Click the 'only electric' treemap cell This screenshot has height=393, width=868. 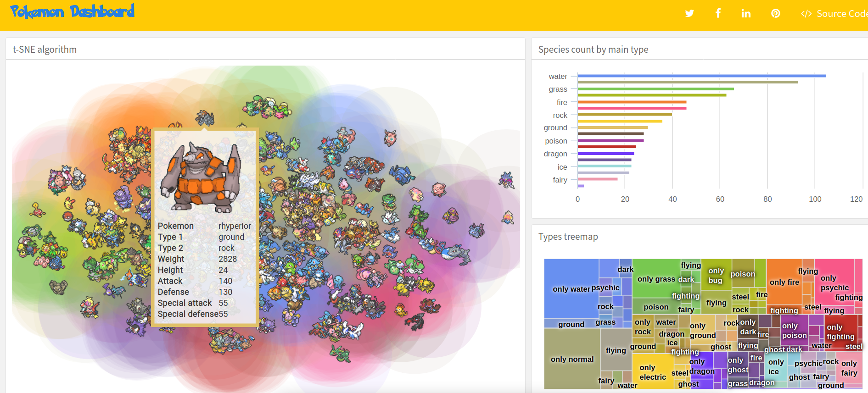pyautogui.click(x=652, y=372)
